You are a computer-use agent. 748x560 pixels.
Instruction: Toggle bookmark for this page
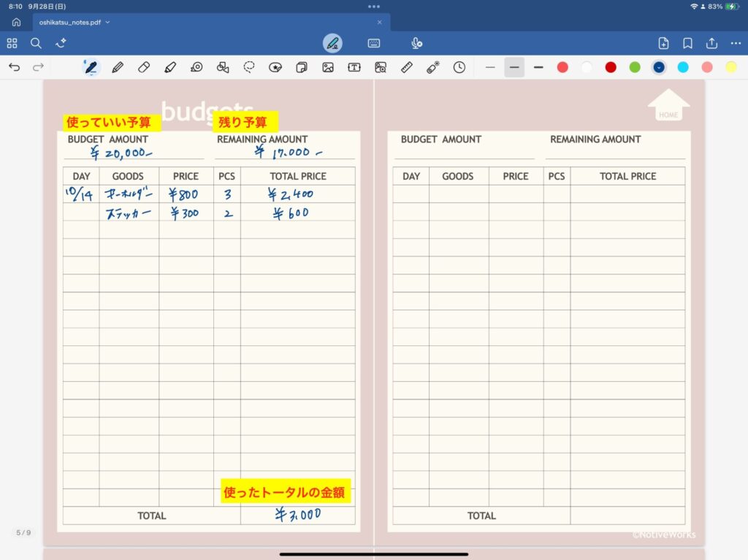tap(687, 43)
